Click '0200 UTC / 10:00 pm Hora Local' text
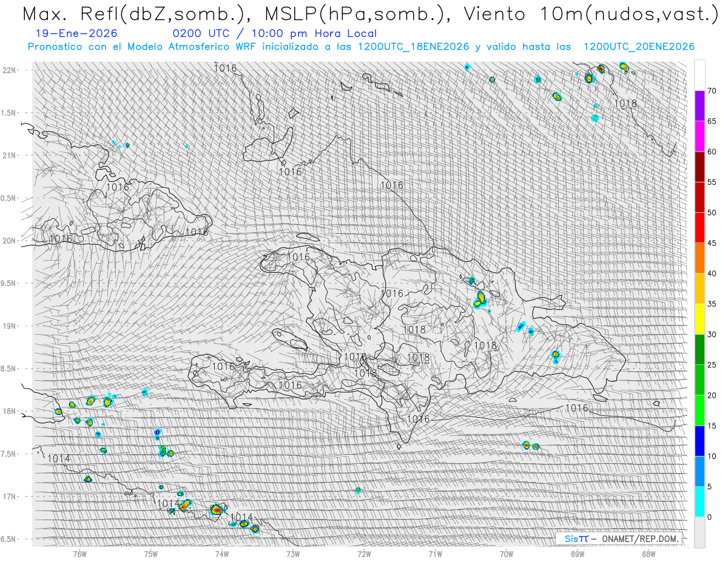728x562 pixels. [274, 34]
